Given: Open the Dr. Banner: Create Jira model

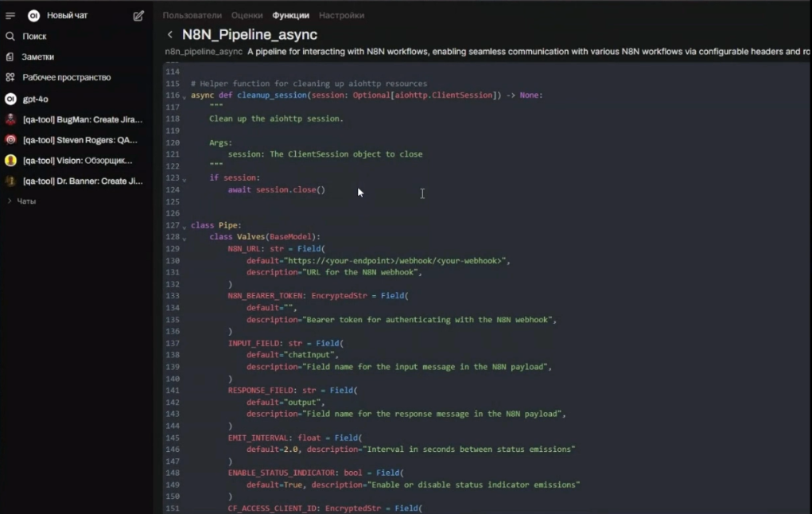Looking at the screenshot, I should coord(82,181).
